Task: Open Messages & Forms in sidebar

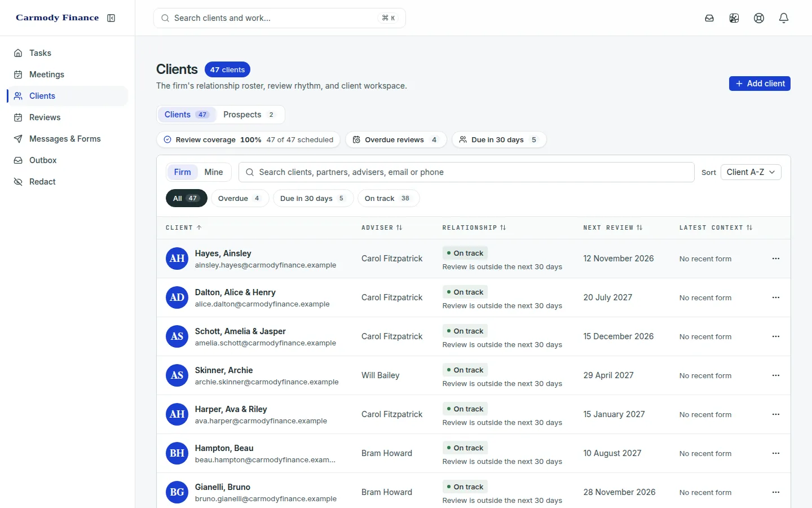Action: click(x=68, y=139)
